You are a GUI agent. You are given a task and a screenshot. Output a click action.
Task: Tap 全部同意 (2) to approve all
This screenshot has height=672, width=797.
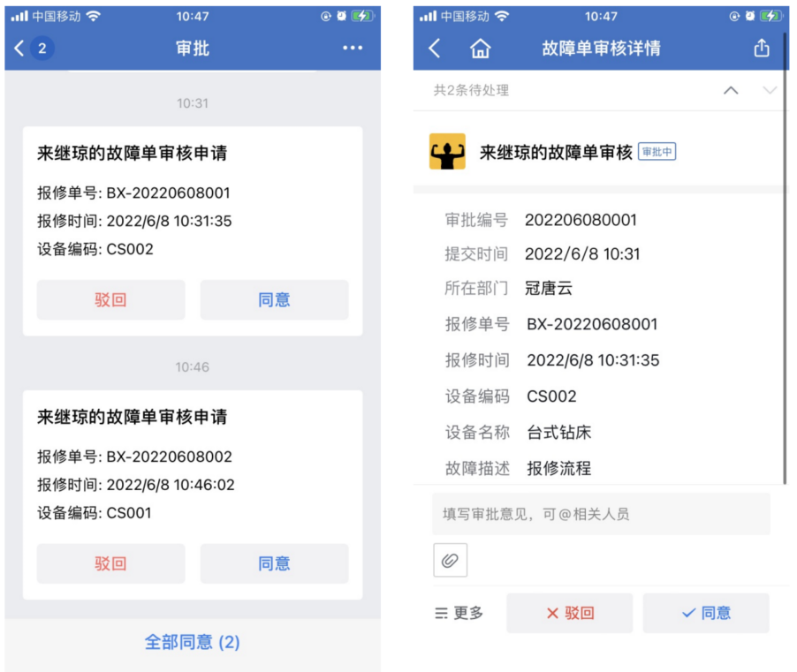pyautogui.click(x=192, y=642)
